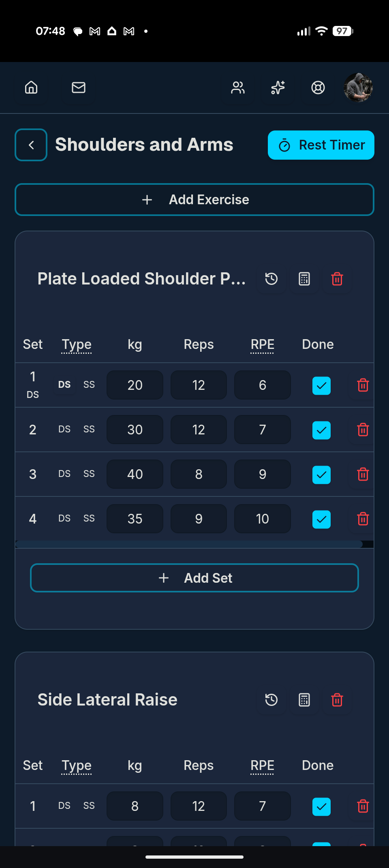Open calculator for Side Lateral Raise
The image size is (389, 868).
pyautogui.click(x=304, y=700)
